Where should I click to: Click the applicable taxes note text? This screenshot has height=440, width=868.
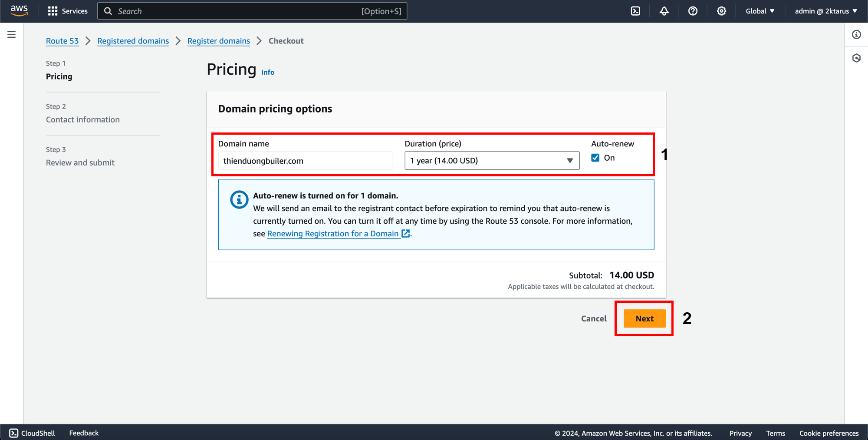581,287
